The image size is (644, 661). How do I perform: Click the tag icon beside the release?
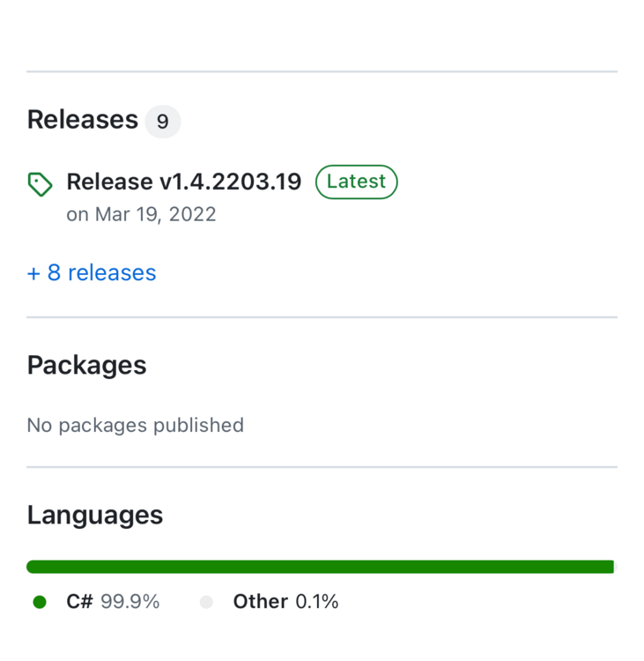[40, 183]
